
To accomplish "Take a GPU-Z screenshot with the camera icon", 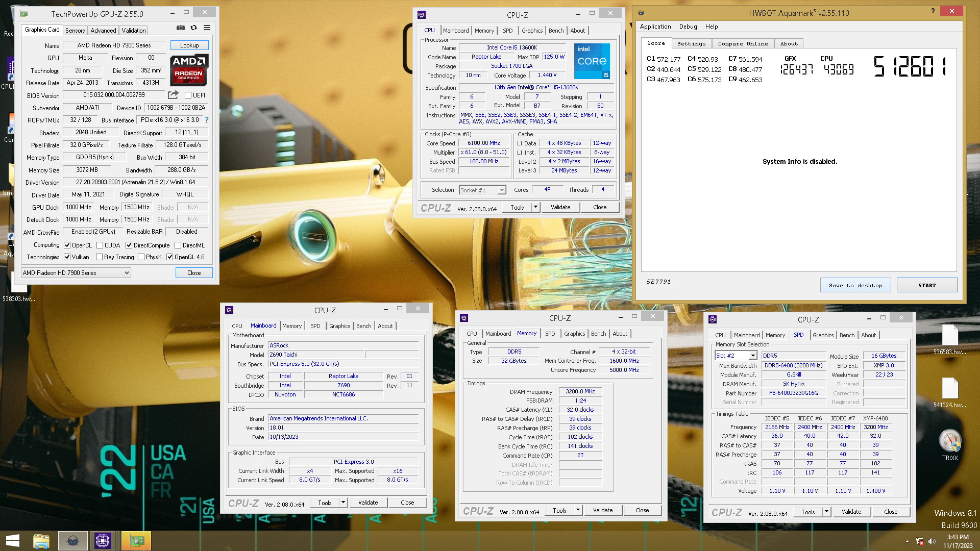I will coord(181,28).
